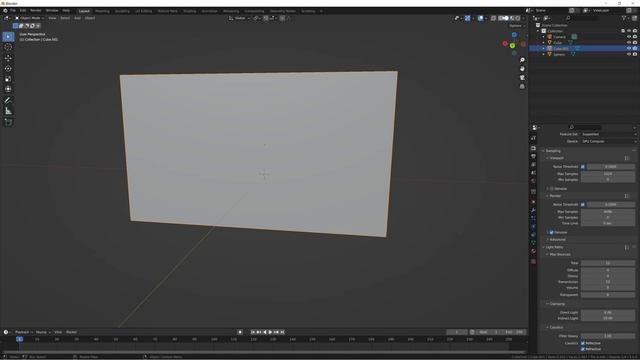
Task: Select the Transform tool
Action: (8, 89)
